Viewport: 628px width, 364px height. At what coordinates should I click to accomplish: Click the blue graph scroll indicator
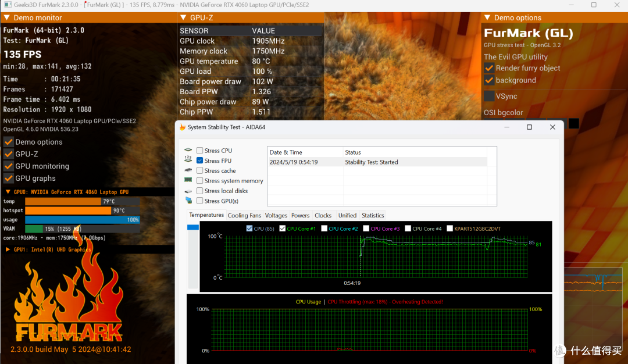pos(193,227)
